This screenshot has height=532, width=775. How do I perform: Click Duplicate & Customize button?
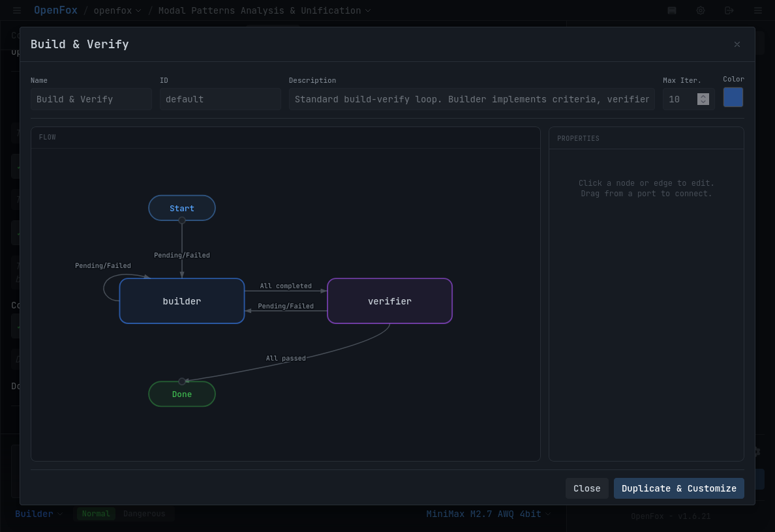pos(678,488)
